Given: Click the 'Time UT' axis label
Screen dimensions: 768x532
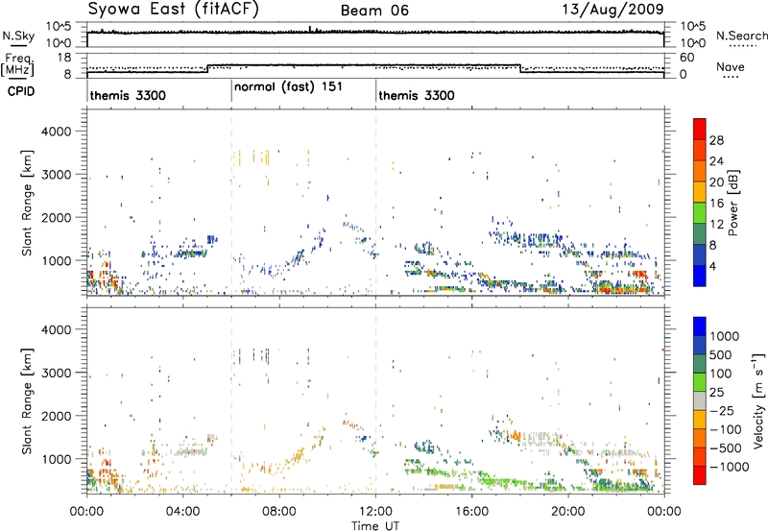Looking at the screenshot, I should tap(374, 526).
